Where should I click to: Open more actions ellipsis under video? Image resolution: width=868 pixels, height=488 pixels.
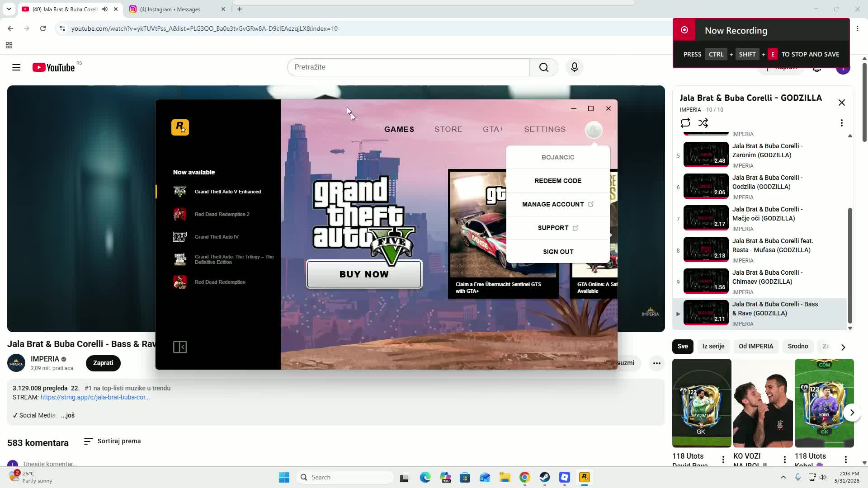coord(656,363)
